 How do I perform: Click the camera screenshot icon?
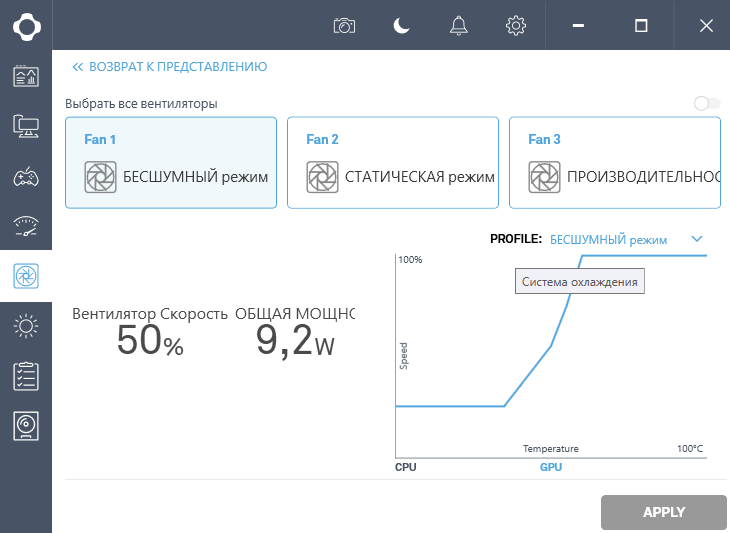(344, 26)
